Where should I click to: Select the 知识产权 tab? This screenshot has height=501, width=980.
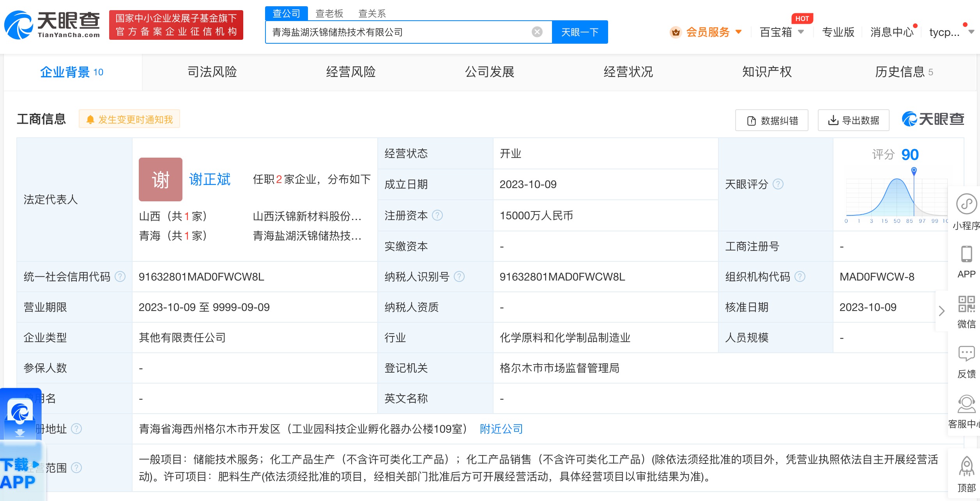[x=767, y=72]
